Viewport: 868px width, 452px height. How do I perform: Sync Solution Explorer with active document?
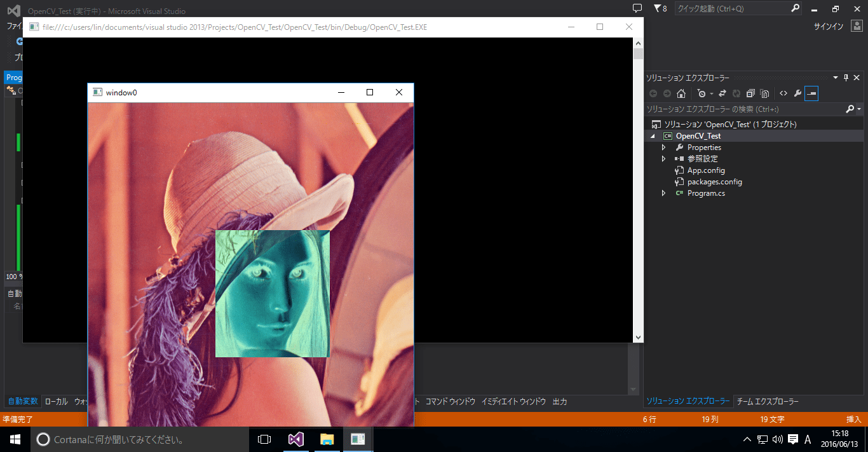721,93
